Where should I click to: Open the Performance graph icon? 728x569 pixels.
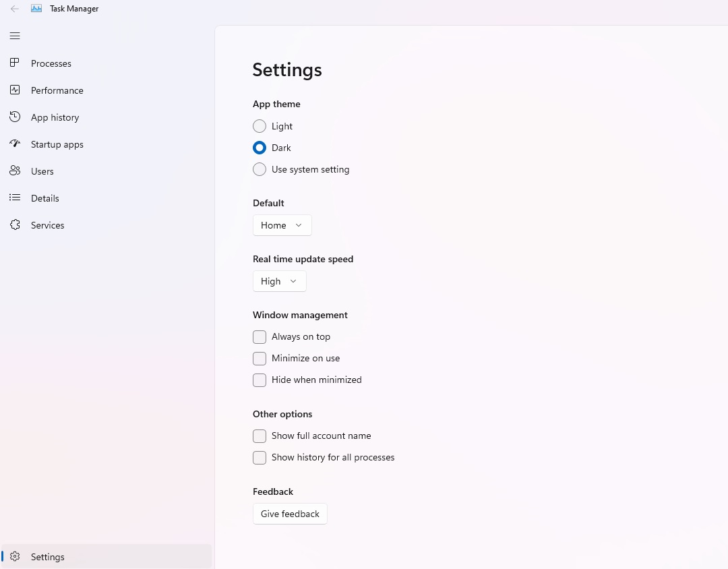click(15, 90)
